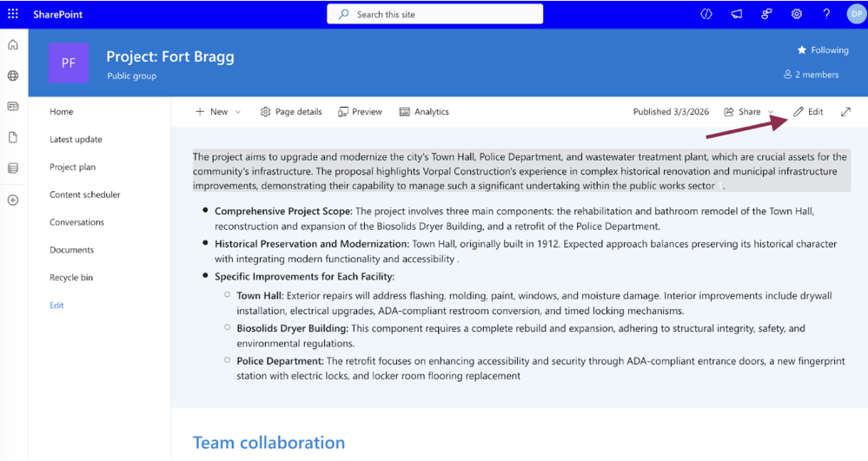The image size is (868, 461).
Task: Expand page to full screen icon
Action: [x=846, y=112]
